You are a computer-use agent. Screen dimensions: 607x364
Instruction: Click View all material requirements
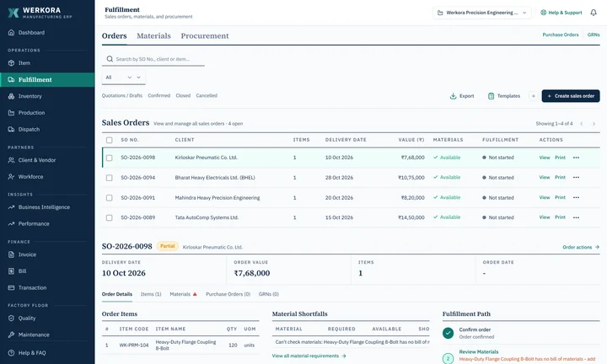click(309, 356)
